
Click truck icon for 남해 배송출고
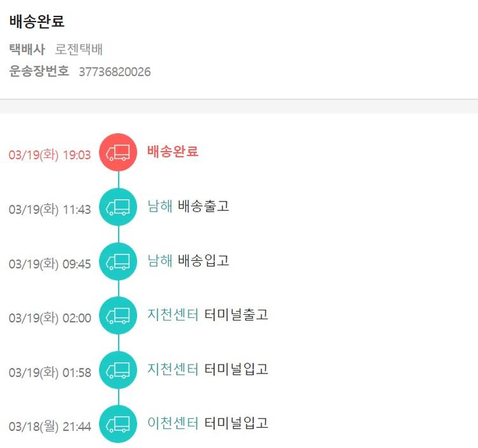118,206
